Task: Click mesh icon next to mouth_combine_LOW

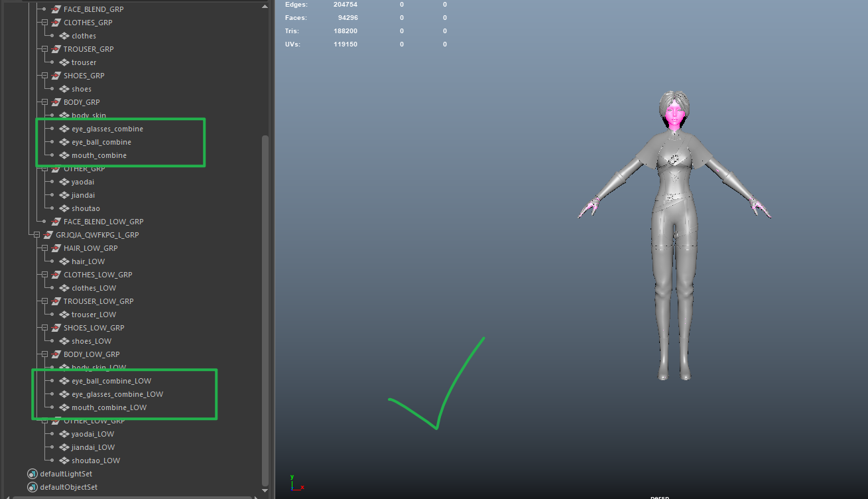Action: pyautogui.click(x=64, y=407)
